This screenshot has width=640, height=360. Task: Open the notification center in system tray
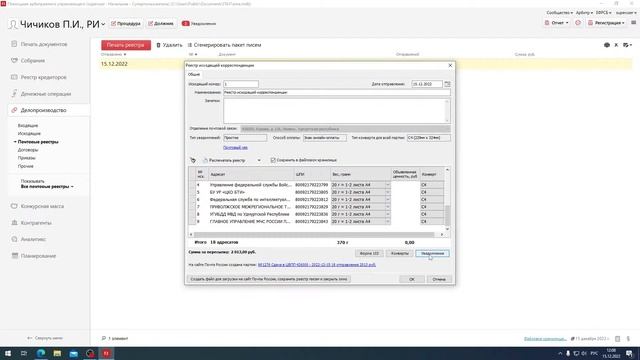(630, 353)
